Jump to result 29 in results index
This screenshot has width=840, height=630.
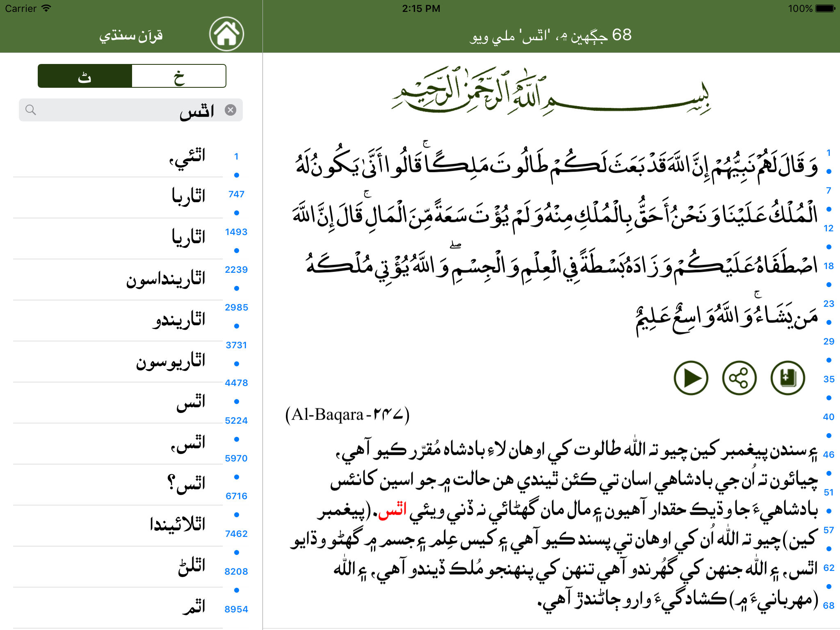[x=829, y=341]
